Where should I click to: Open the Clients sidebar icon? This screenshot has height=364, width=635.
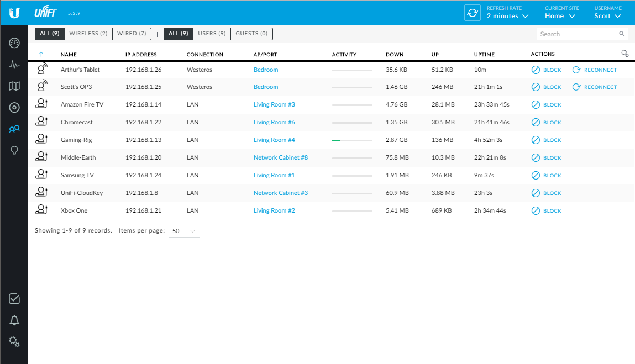(14, 129)
